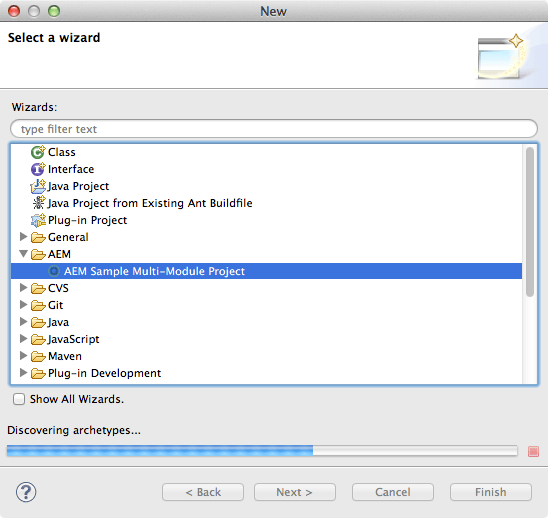Viewport: 548px width, 518px height.
Task: Select the Plug-in Development folder
Action: pos(96,373)
